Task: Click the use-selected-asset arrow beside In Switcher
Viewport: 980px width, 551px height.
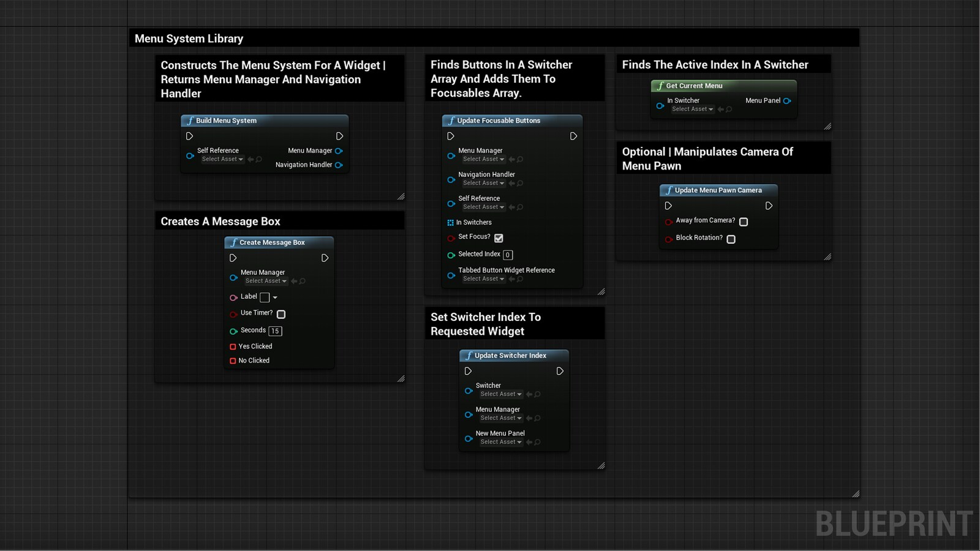Action: [x=721, y=110]
